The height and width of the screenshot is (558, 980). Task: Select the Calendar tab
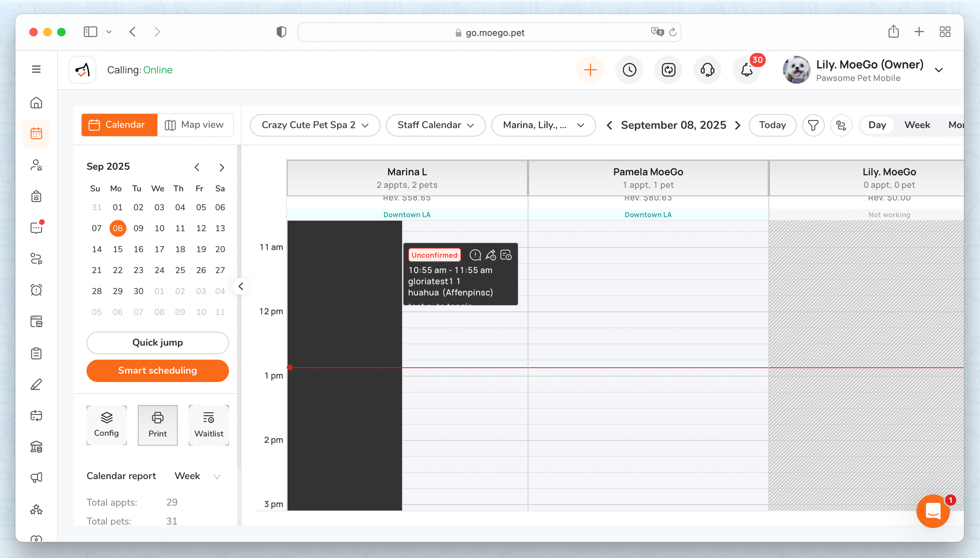[119, 125]
